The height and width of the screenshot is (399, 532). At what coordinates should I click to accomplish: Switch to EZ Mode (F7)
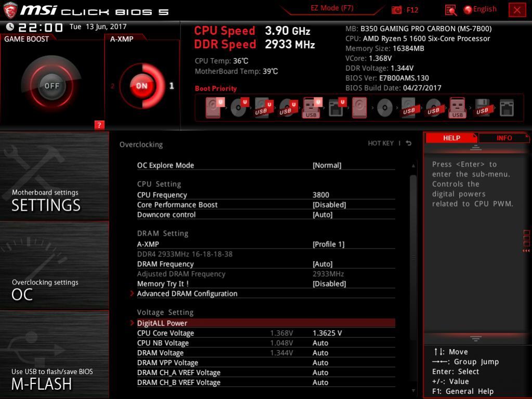pos(332,8)
